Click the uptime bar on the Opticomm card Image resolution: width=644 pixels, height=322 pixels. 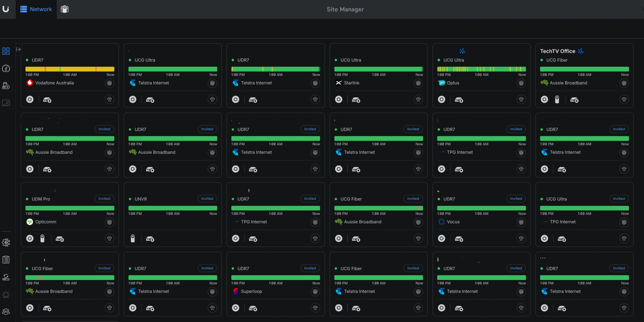click(x=70, y=208)
